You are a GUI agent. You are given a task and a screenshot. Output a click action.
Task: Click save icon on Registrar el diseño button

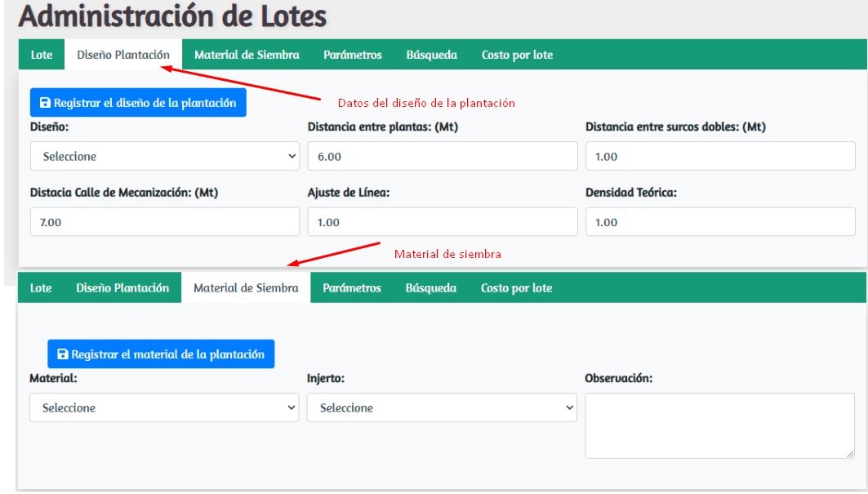(45, 103)
